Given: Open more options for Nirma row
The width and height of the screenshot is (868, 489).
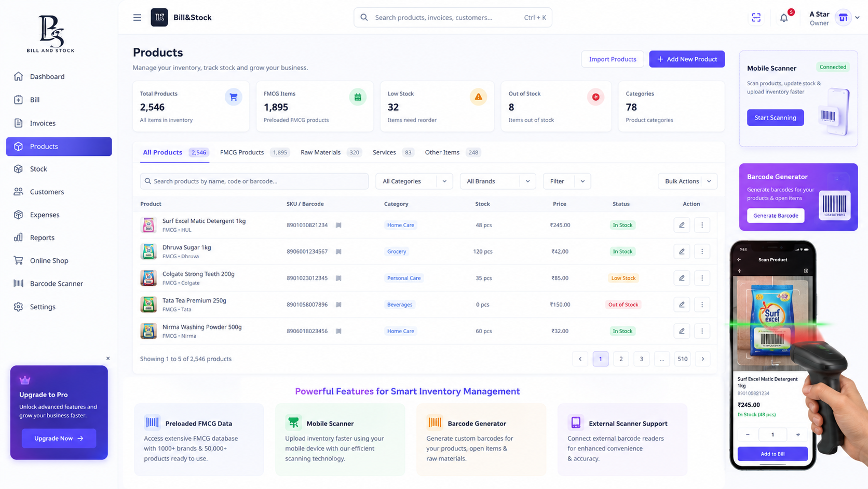Looking at the screenshot, I should pos(702,331).
